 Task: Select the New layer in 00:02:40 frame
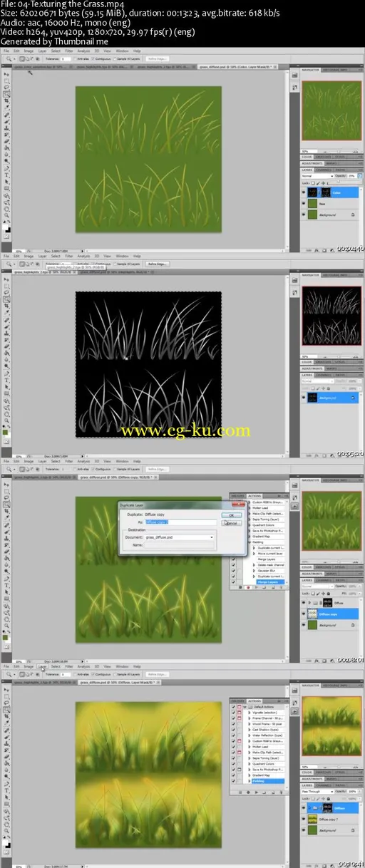[x=333, y=203]
